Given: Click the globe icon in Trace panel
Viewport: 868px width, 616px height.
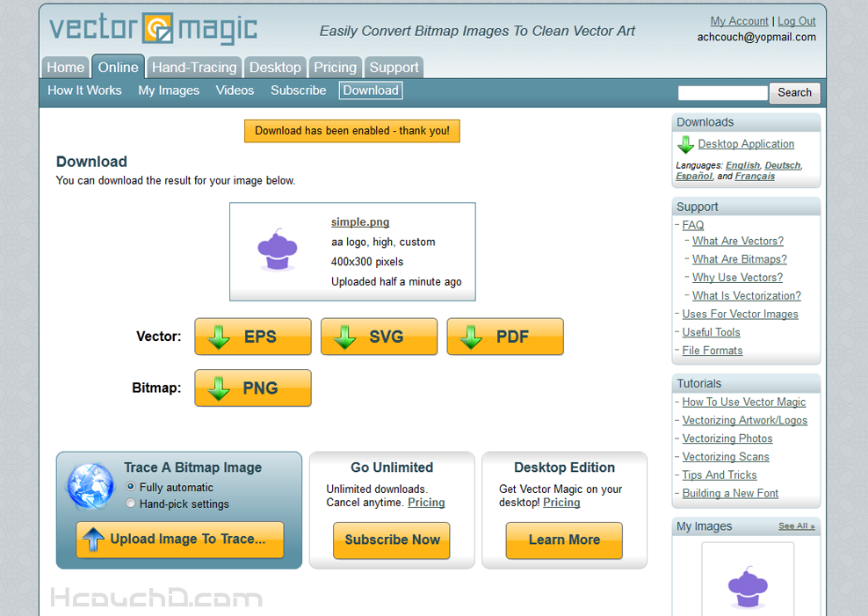Looking at the screenshot, I should [x=90, y=486].
